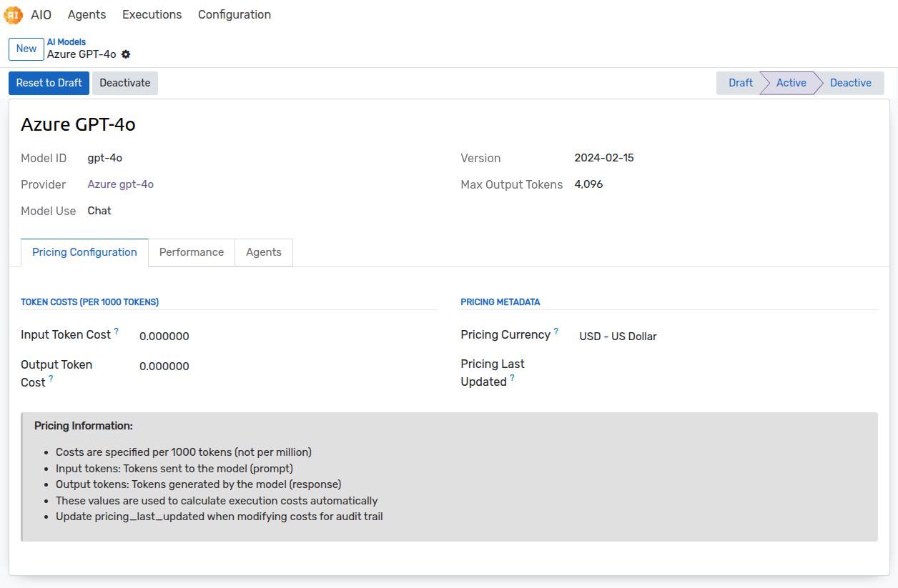This screenshot has width=898, height=588.
Task: Open the gear actions menu beside Azure GPT-4o
Action: click(126, 54)
